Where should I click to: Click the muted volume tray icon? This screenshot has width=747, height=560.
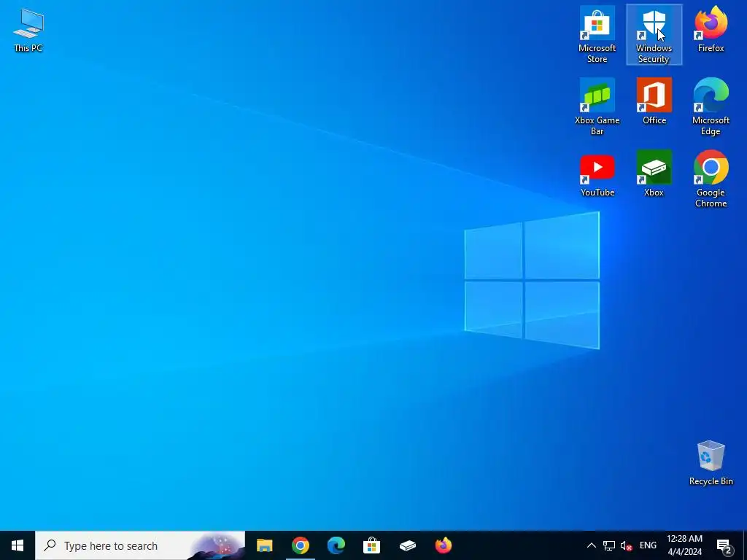[626, 545]
